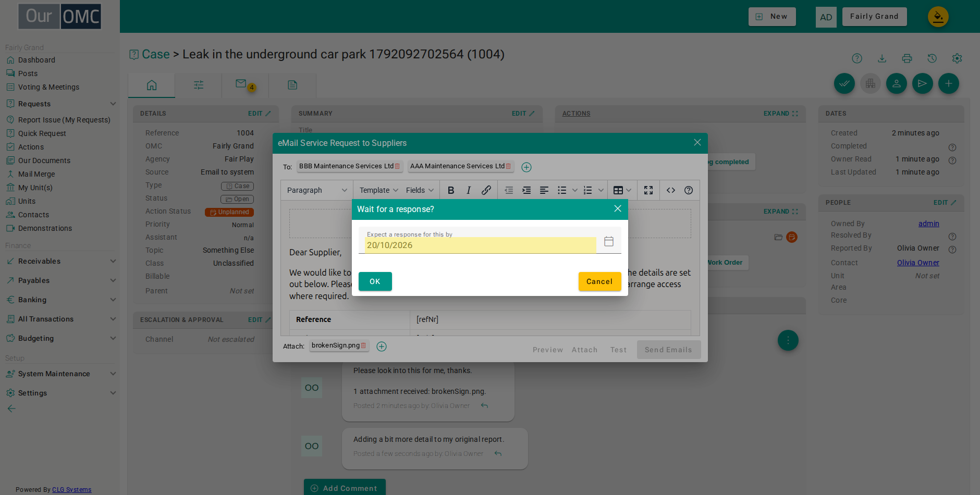The width and height of the screenshot is (980, 495).
Task: Add another attachment with plus icon
Action: [382, 346]
